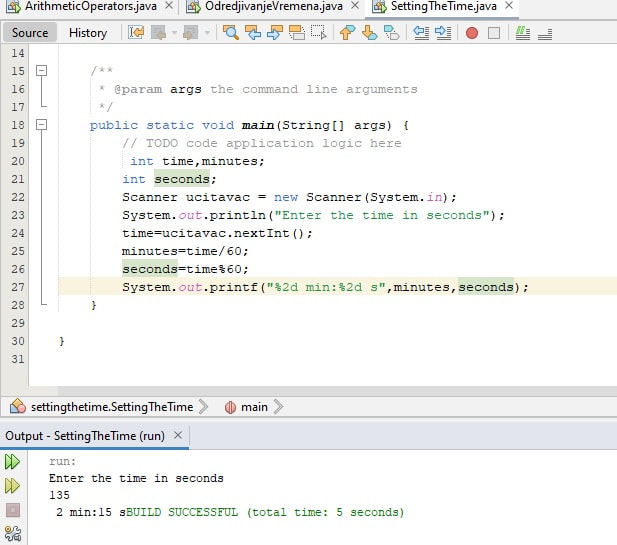617x545 pixels.
Task: Click 'Enter the time in seconds' output line
Action: 136,478
